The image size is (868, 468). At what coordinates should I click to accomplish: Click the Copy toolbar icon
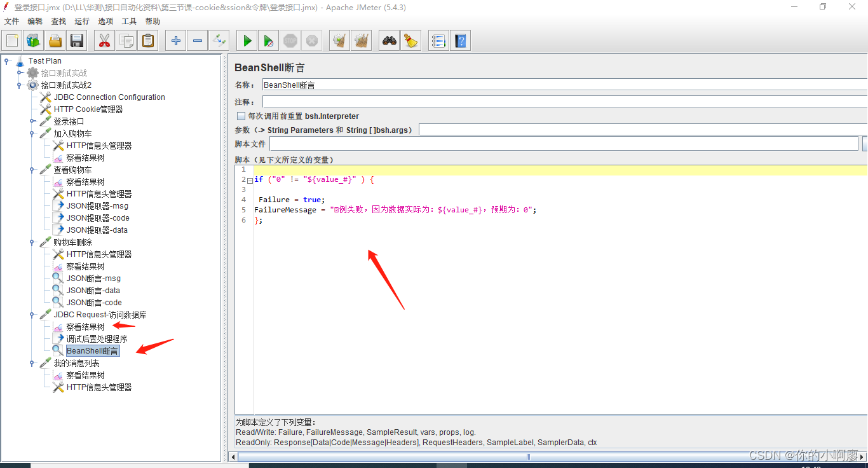click(126, 41)
